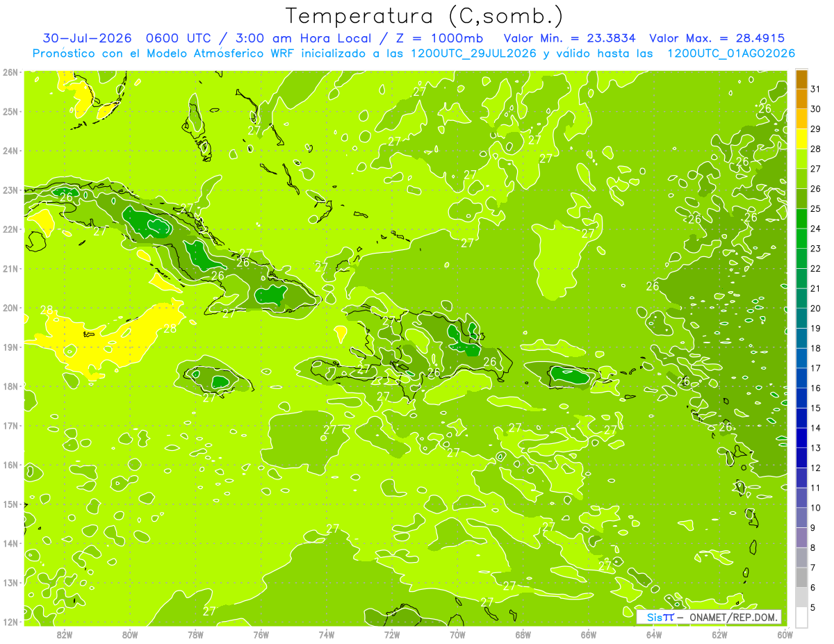Image resolution: width=834 pixels, height=644 pixels.
Task: Click the 'ONAMET/REP.DOM.' credit label
Action: [x=734, y=617]
